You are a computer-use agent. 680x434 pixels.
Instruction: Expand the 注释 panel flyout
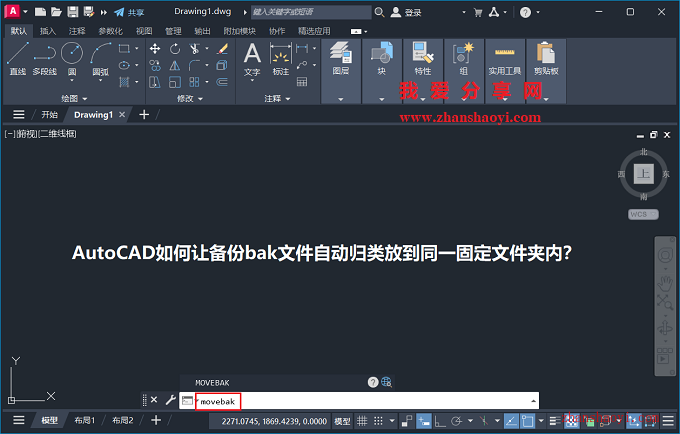click(278, 98)
